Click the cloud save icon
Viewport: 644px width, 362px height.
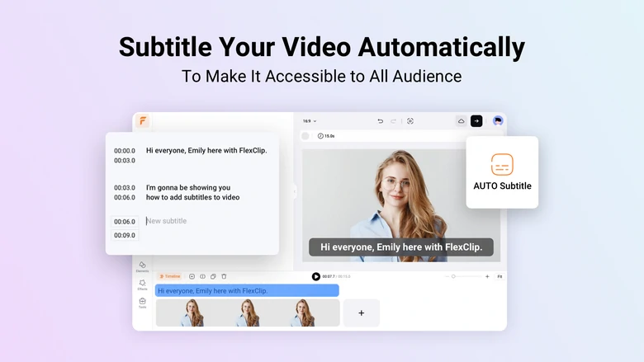pos(462,121)
